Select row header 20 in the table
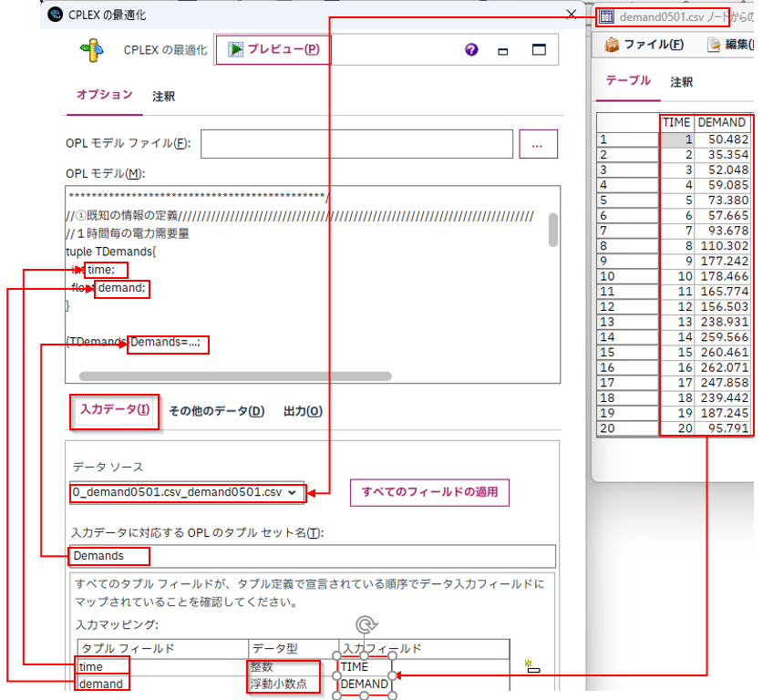Viewport: 763px width, 700px height. (x=628, y=428)
